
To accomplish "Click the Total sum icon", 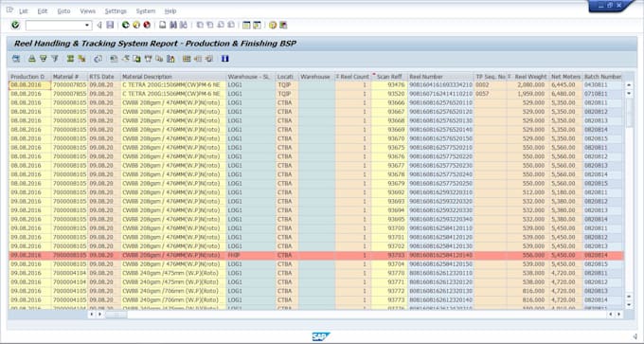I will (70, 59).
